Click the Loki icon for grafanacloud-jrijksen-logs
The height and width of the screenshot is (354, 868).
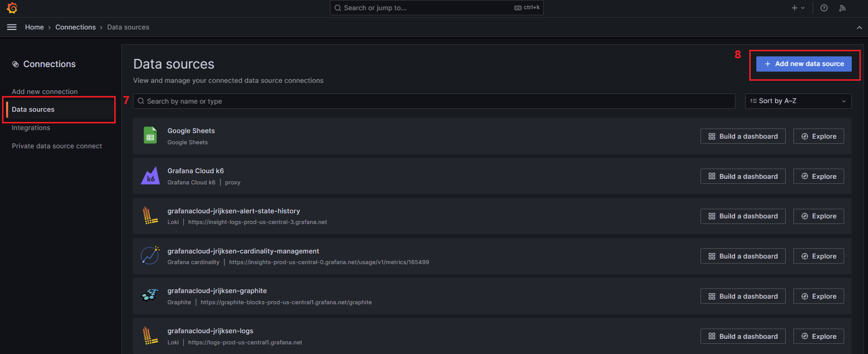pos(150,336)
